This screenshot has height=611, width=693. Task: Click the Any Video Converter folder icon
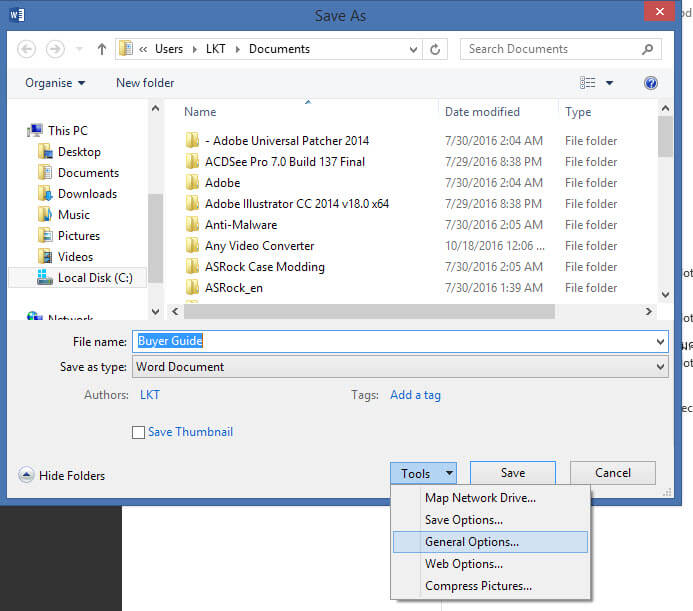(x=192, y=246)
